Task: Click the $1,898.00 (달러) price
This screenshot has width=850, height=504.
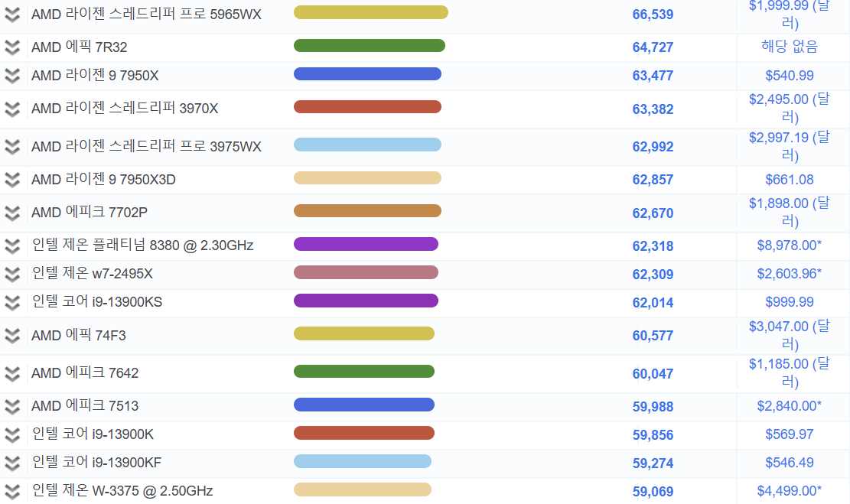Action: pos(790,213)
